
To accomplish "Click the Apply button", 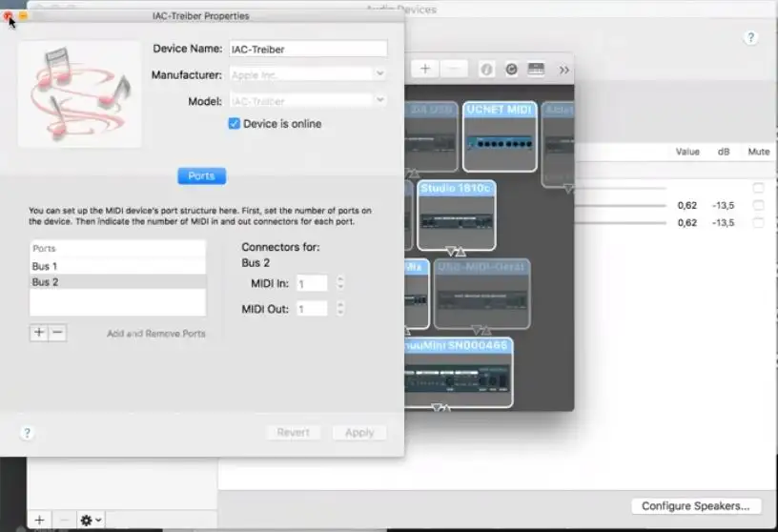I will point(359,432).
